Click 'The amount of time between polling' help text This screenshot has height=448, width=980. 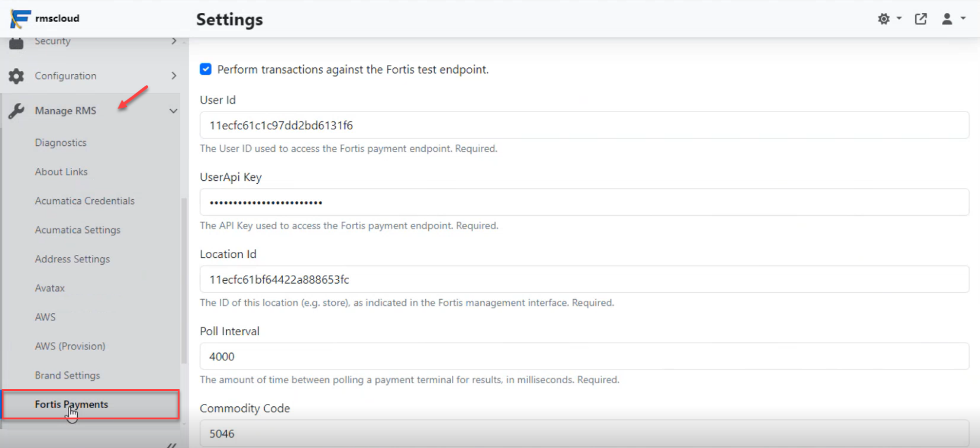pyautogui.click(x=409, y=380)
